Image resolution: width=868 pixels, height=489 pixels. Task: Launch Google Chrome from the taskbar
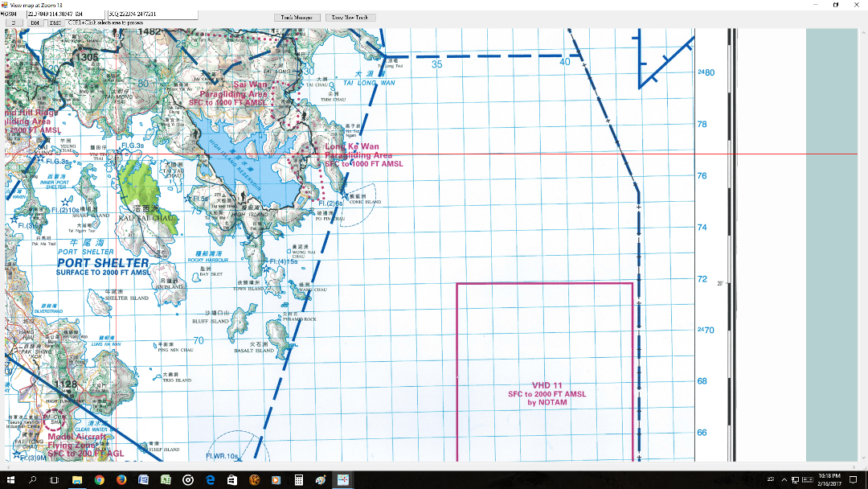pos(99,479)
